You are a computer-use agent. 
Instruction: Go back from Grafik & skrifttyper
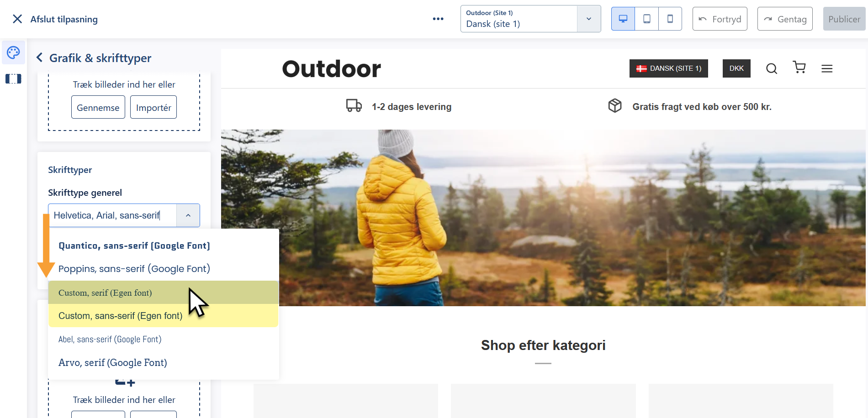[40, 58]
